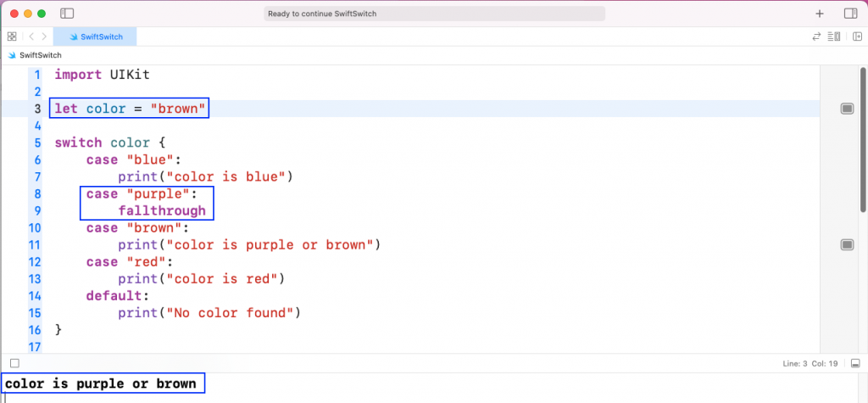Go back using the left chevron
This screenshot has width=868, height=403.
31,36
